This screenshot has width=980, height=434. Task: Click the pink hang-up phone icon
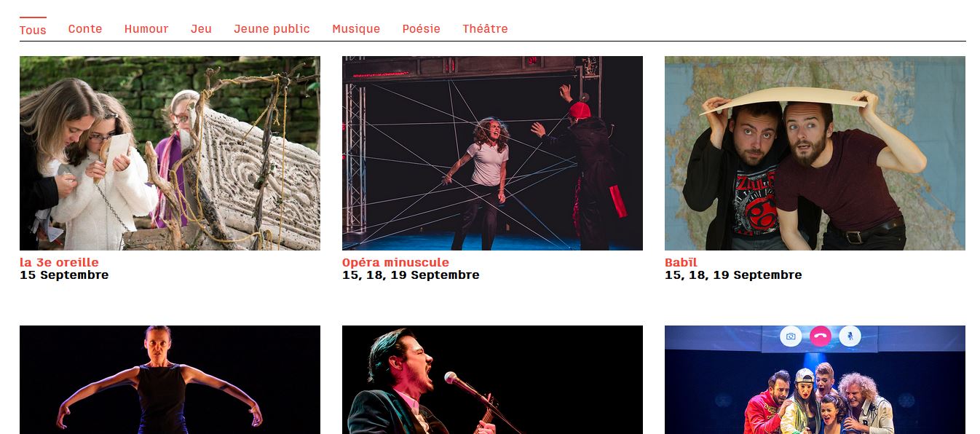[821, 336]
